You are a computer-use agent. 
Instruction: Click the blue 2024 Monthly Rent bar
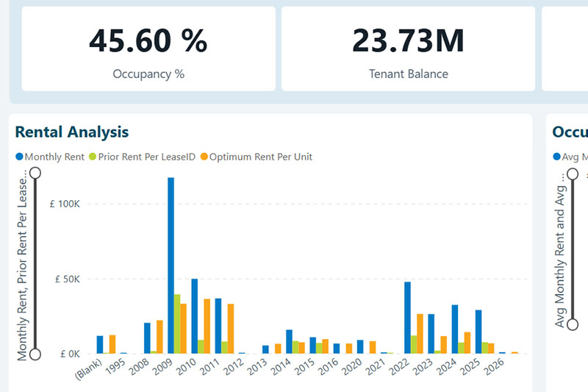pos(455,329)
